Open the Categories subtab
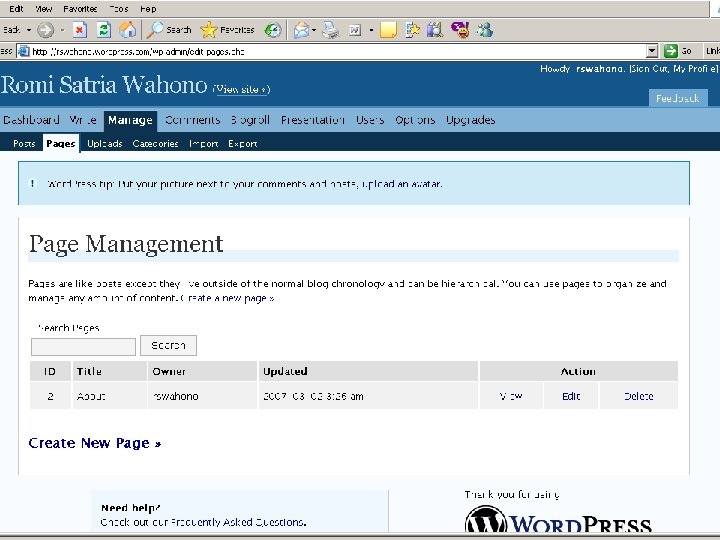720x540 pixels. [x=155, y=144]
